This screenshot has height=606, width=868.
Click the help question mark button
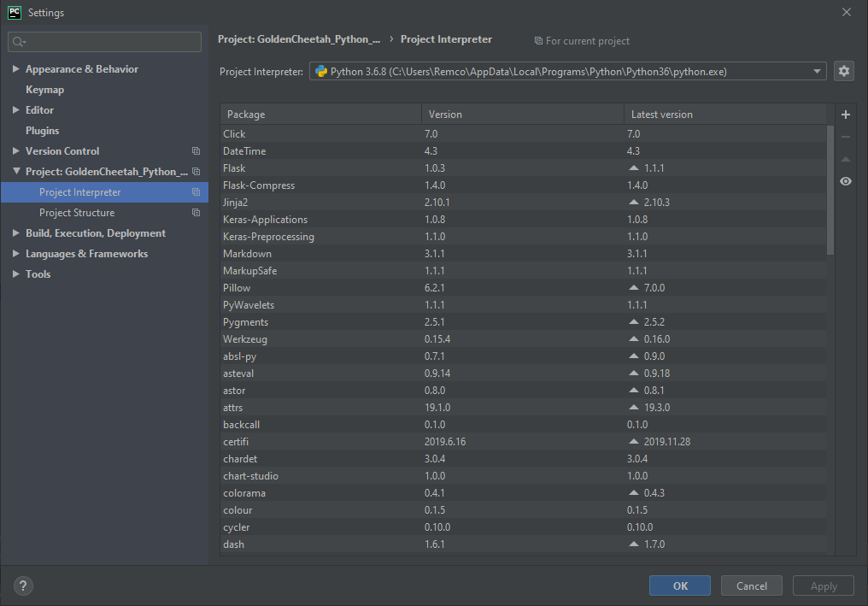click(x=23, y=585)
